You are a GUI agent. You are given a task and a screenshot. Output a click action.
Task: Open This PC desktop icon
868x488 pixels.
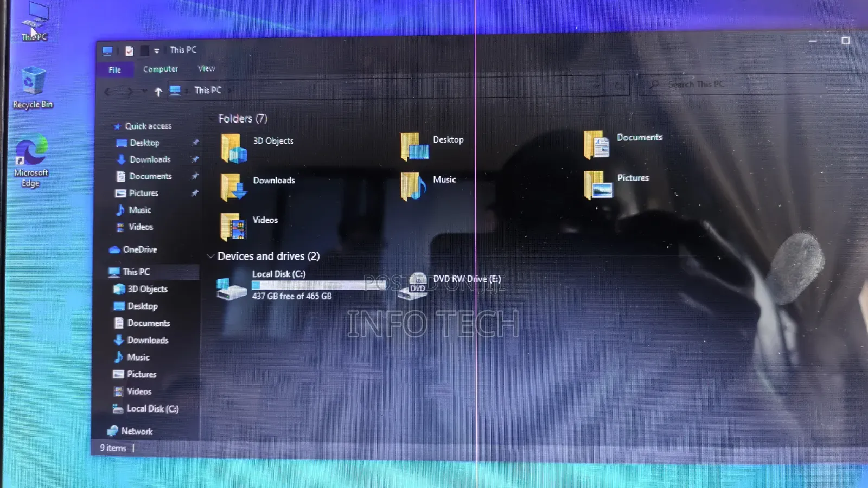35,21
